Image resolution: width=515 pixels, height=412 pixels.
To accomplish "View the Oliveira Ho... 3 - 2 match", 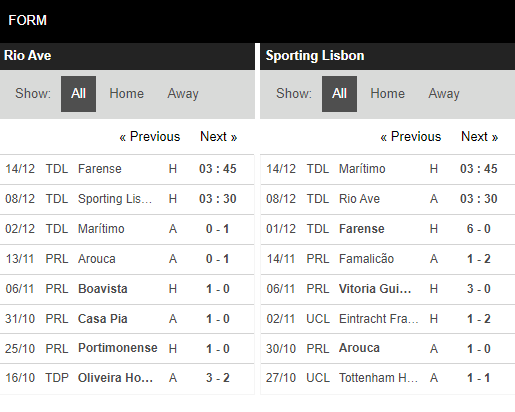I will [x=127, y=378].
